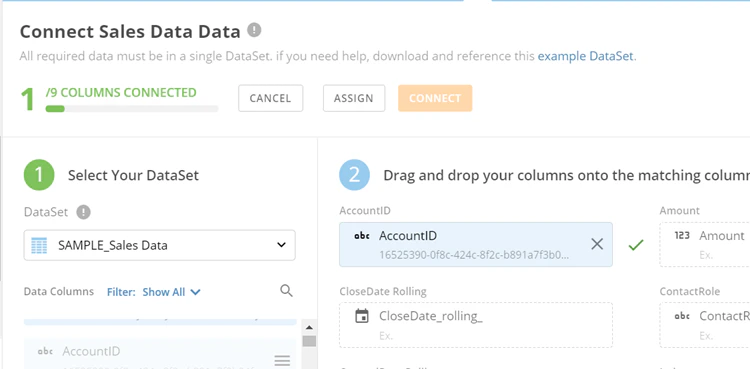Open the example DataSet link
Image resolution: width=750 pixels, height=369 pixels.
586,56
